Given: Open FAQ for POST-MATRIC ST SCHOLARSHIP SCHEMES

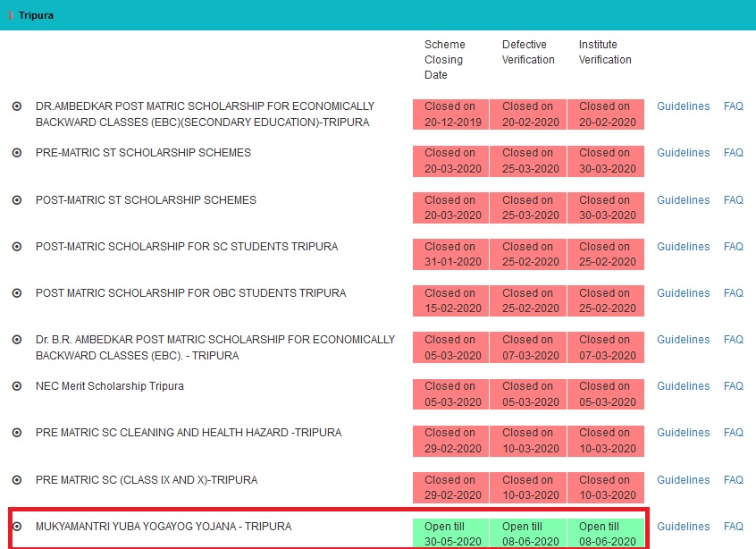Looking at the screenshot, I should (734, 200).
